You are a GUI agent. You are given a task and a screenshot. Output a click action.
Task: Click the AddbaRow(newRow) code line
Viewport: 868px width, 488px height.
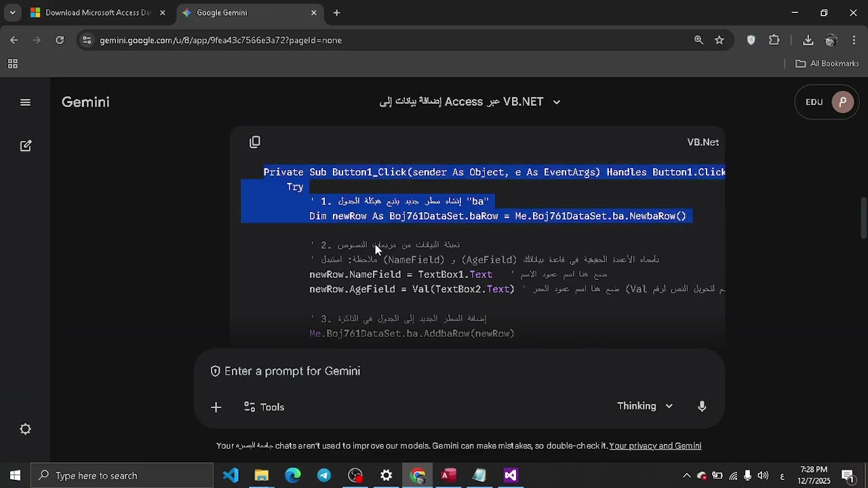pyautogui.click(x=412, y=333)
